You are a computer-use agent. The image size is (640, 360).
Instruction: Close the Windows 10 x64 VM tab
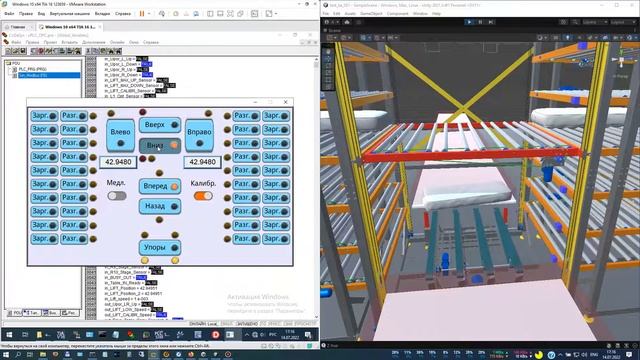pyautogui.click(x=100, y=27)
